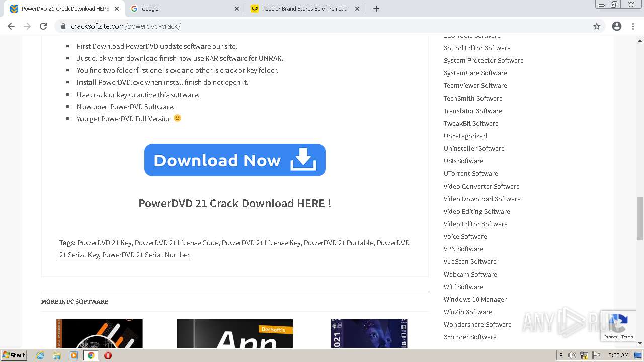This screenshot has width=644, height=362.
Task: Click the red security shield taskbar icon
Action: [x=108, y=355]
